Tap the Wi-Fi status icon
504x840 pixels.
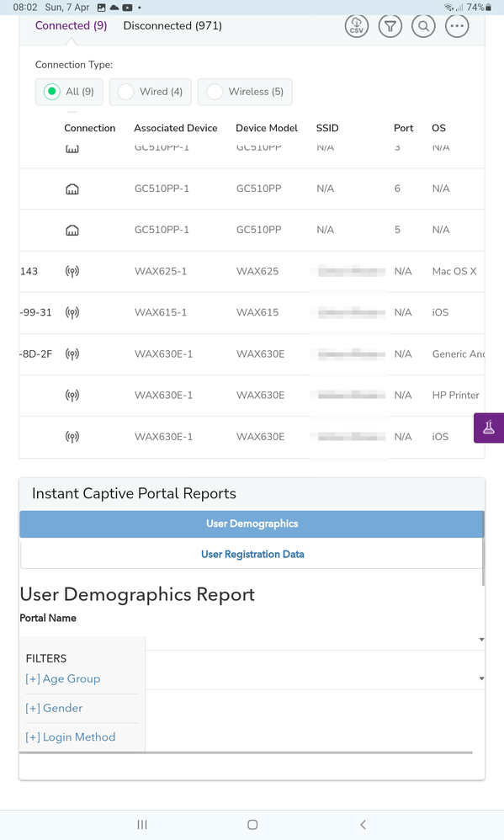448,7
